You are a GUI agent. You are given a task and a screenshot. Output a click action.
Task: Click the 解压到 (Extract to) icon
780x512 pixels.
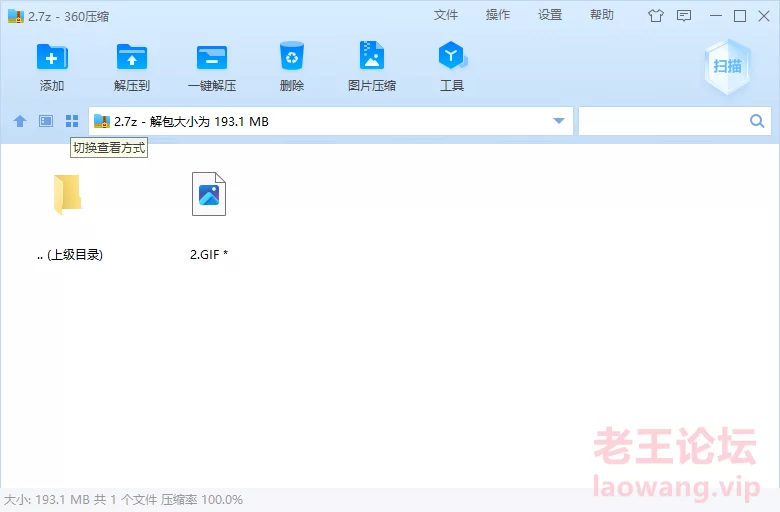coord(132,57)
